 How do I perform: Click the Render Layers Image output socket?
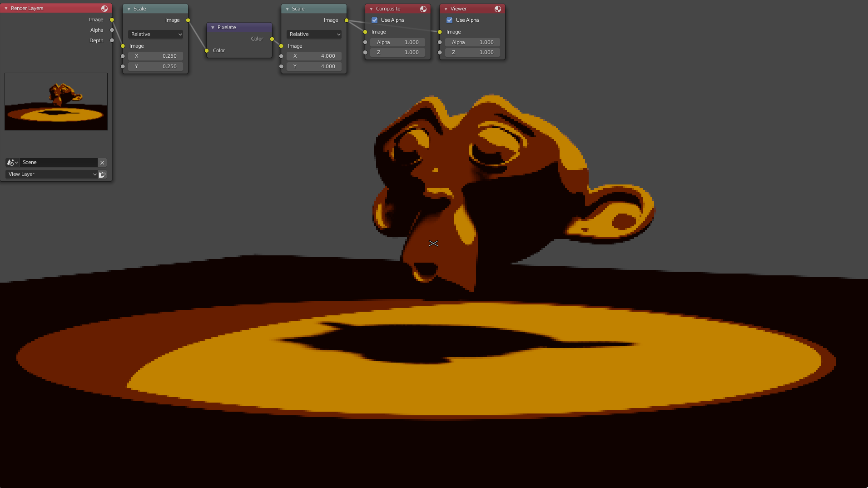[112, 20]
